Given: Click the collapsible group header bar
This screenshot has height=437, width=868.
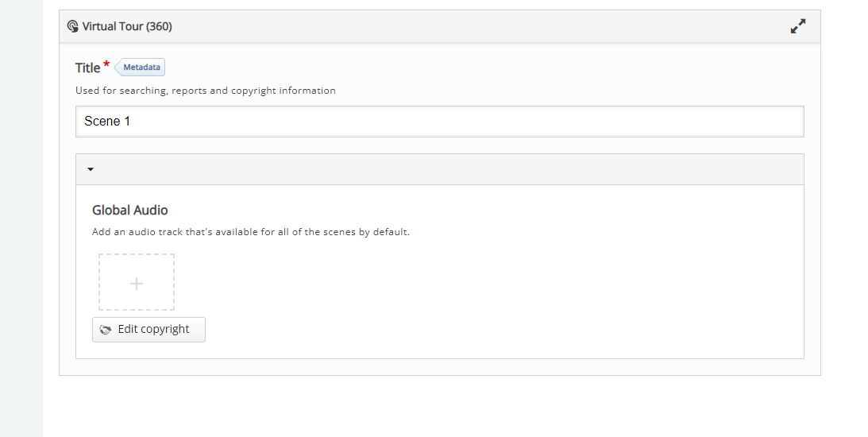Looking at the screenshot, I should 439,169.
